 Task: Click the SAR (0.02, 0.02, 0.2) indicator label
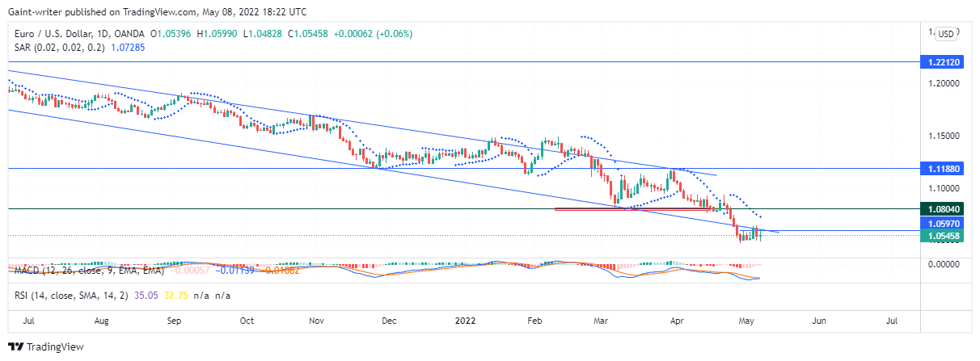60,48
